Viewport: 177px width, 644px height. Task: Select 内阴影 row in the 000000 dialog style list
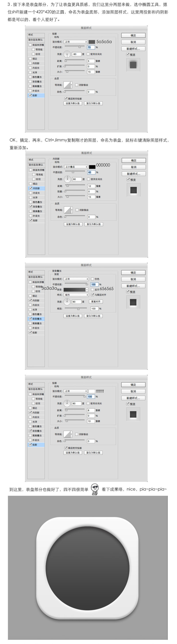click(x=37, y=188)
